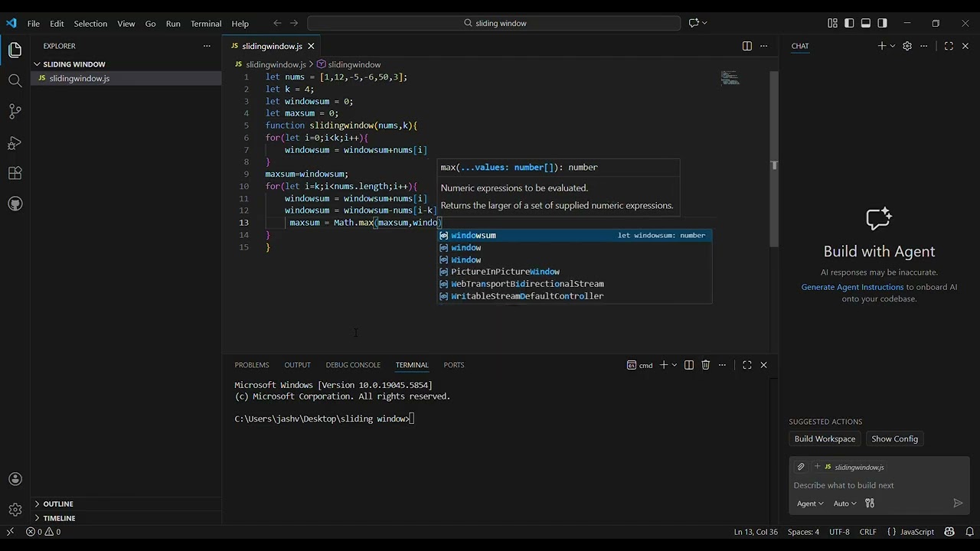The width and height of the screenshot is (980, 551).
Task: Click Build Workspace suggested action
Action: [x=825, y=439]
